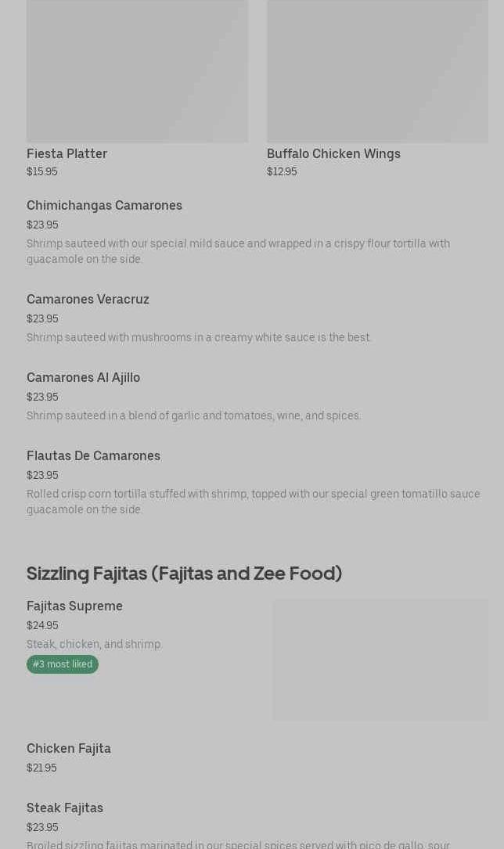Screen dimensions: 504x849
Task: Open Camarones Al Ajillo item
Action: pos(83,377)
